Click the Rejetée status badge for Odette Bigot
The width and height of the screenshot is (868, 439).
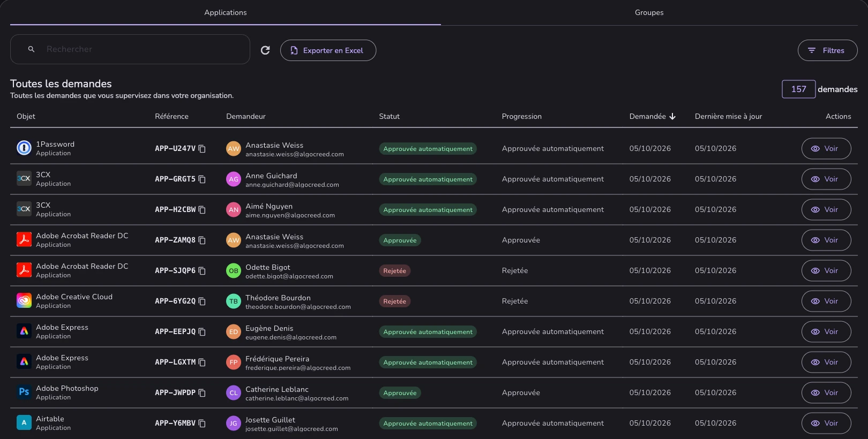coord(394,271)
